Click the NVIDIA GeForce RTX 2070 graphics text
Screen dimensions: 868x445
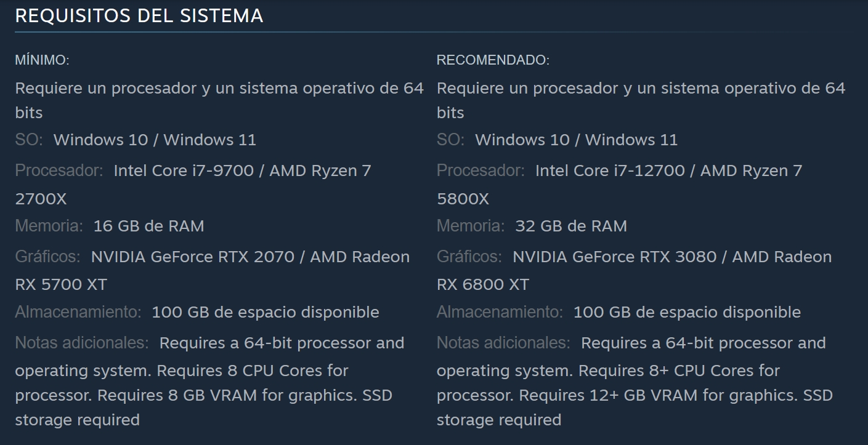(193, 257)
